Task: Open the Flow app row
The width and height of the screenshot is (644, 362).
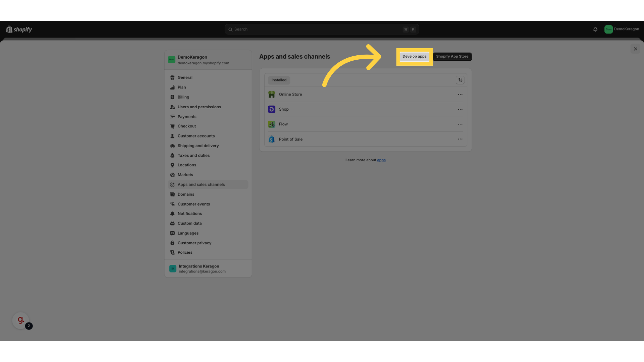Action: click(x=366, y=124)
